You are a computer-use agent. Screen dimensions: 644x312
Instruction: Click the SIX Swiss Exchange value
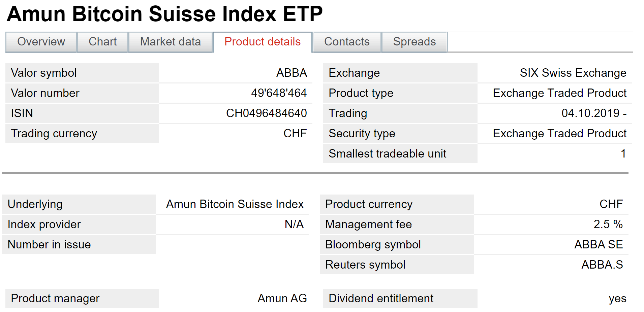(573, 73)
